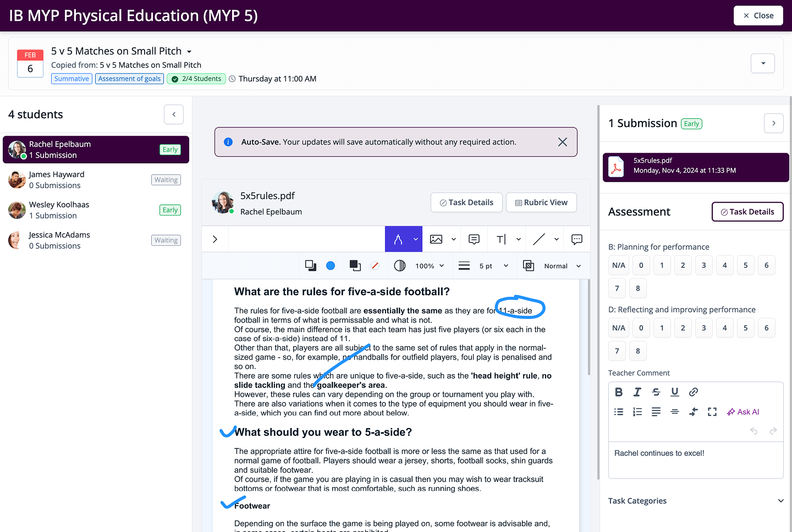Viewport: 792px width, 532px height.
Task: Click the blue ink color swatch
Action: (x=331, y=266)
